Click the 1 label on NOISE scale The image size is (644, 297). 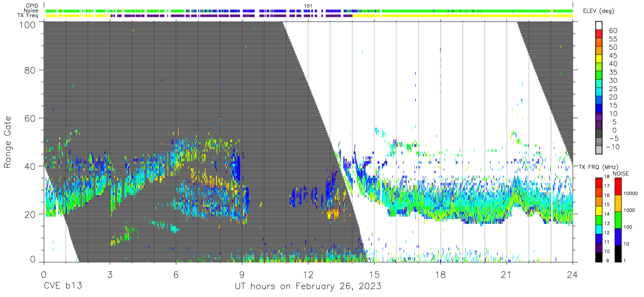pyautogui.click(x=625, y=260)
